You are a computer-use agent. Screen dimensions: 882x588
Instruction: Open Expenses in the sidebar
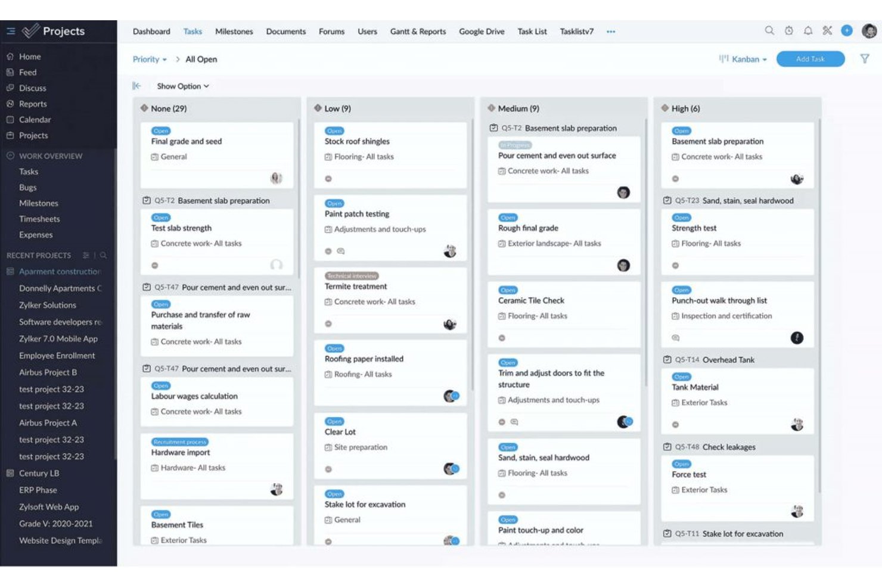tap(36, 235)
